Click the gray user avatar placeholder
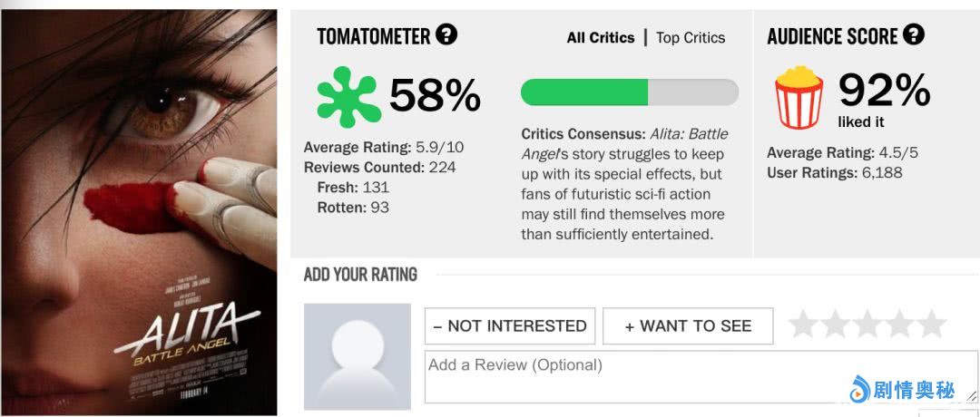Image resolution: width=980 pixels, height=417 pixels. (x=357, y=355)
